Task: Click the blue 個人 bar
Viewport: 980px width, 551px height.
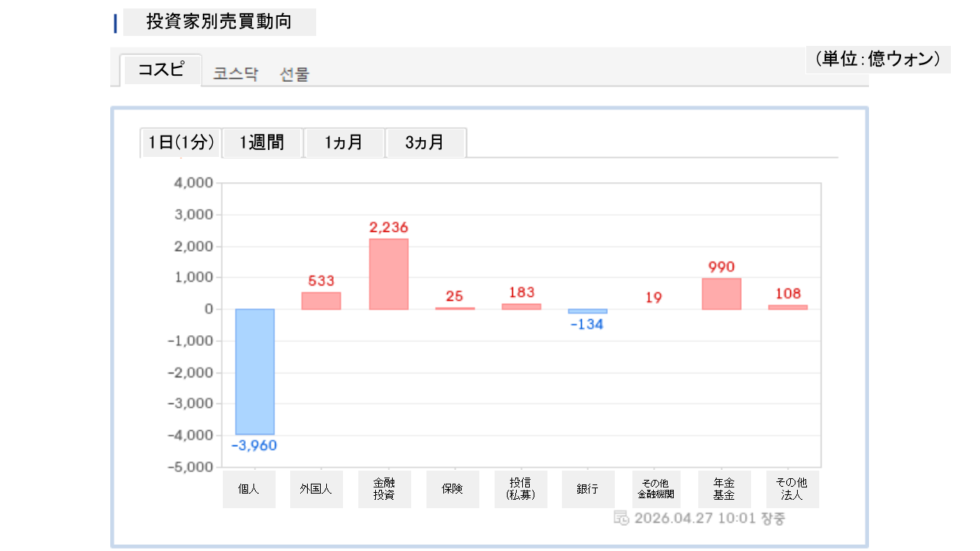Action: [254, 371]
